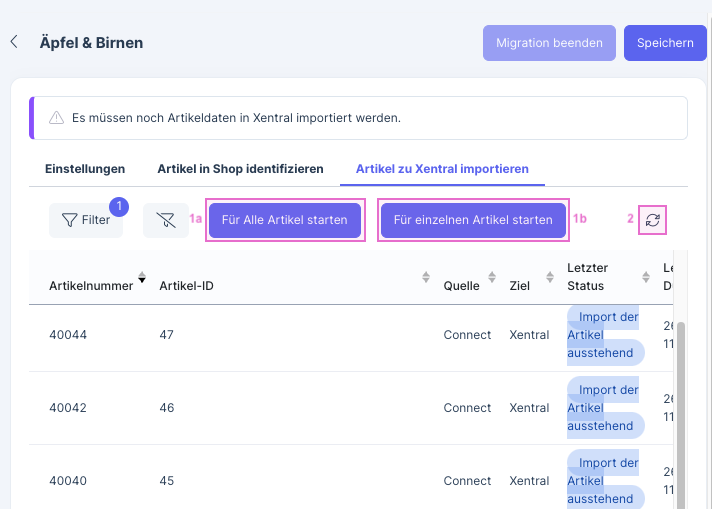Sort table by Artikelnummer column arrows
Image resolution: width=712 pixels, height=509 pixels.
click(x=142, y=278)
